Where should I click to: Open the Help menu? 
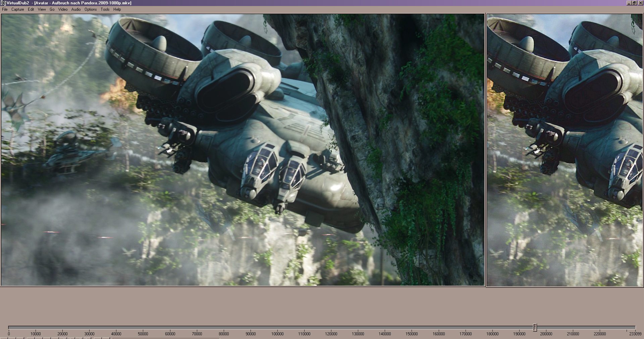117,9
